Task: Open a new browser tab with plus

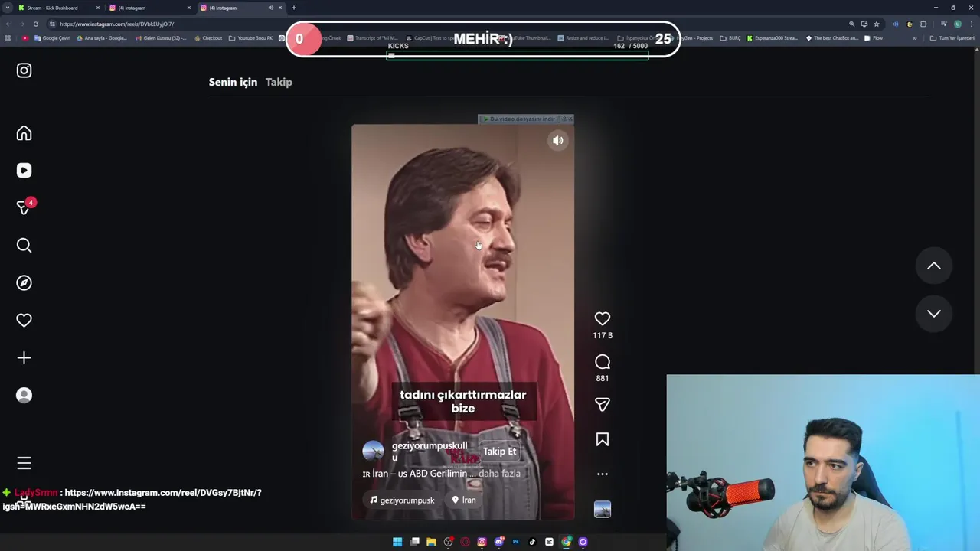Action: click(293, 8)
